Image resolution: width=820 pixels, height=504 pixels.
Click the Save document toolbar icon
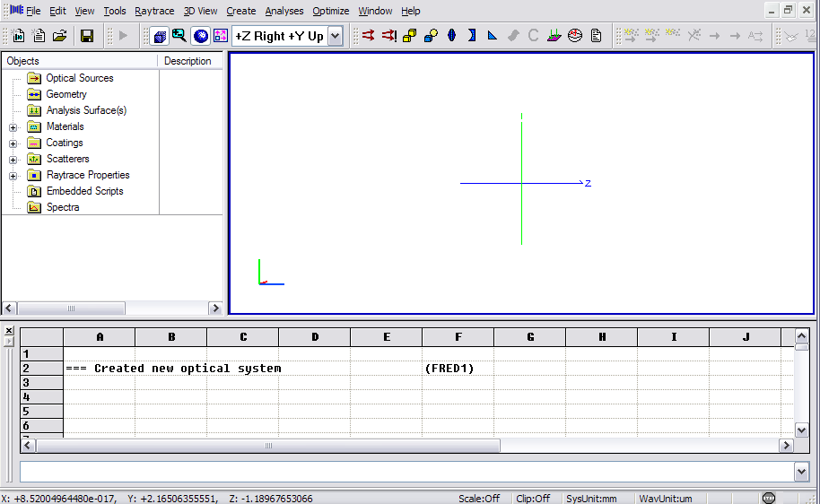tap(87, 36)
